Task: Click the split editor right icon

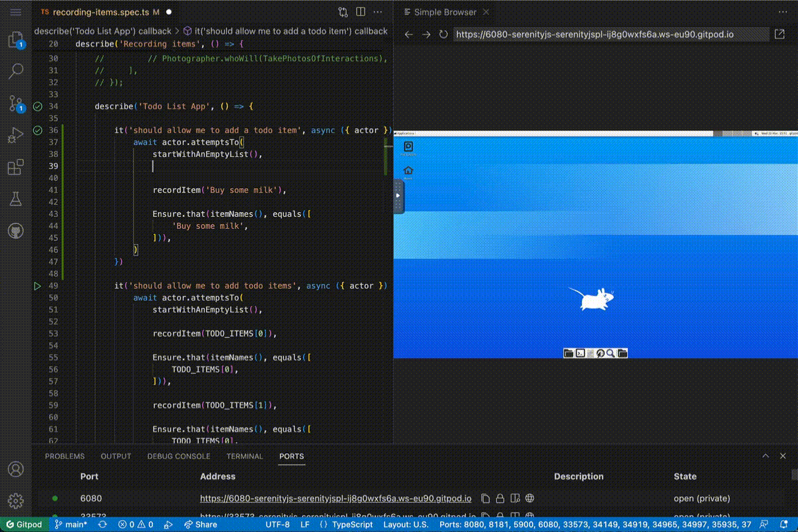Action: [x=360, y=12]
